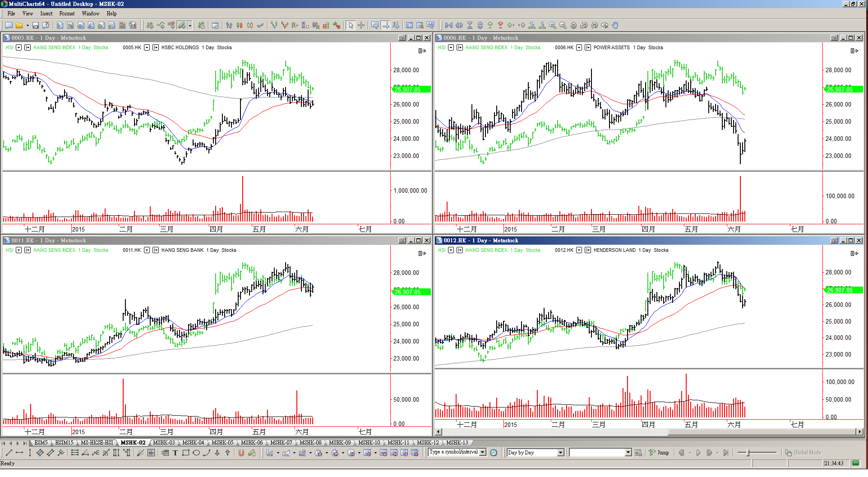Select the crosshair pointer tool
This screenshot has width=868, height=477.
pos(361,26)
